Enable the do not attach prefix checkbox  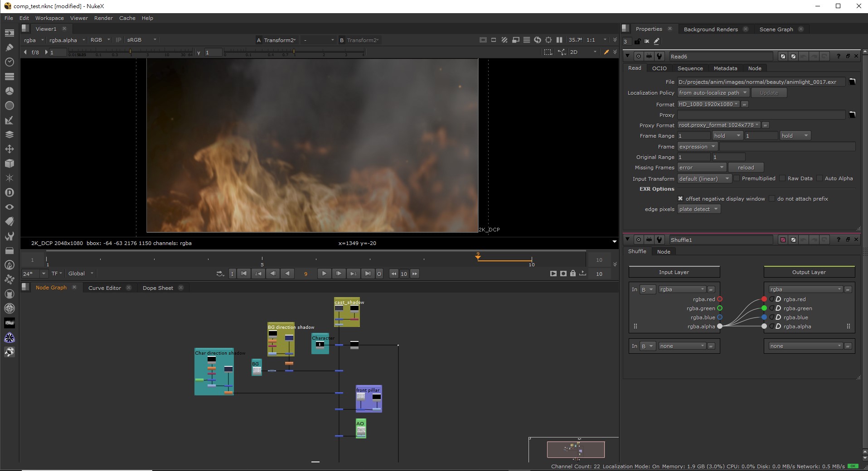coord(772,199)
